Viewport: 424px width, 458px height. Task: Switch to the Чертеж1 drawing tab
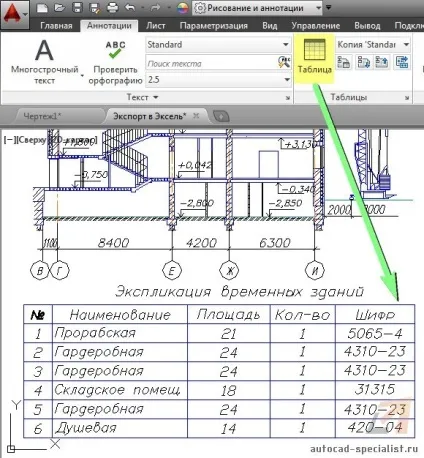click(42, 116)
